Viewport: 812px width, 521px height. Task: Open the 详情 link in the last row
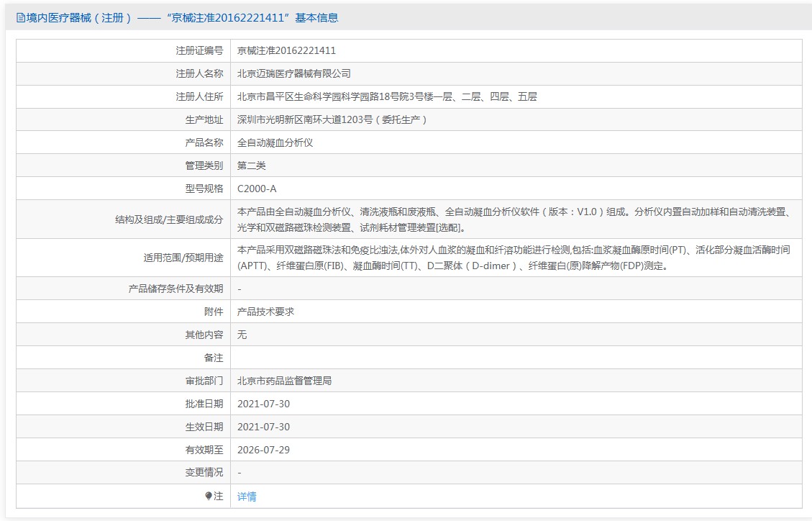(x=247, y=496)
